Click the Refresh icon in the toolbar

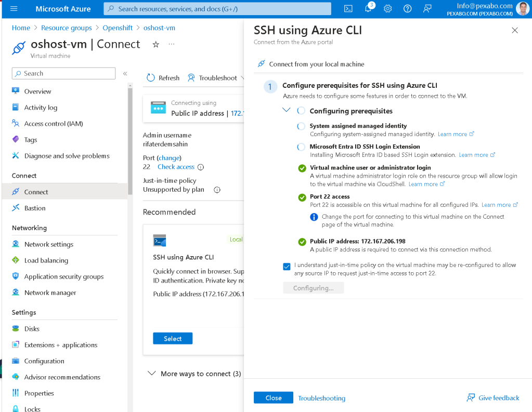coord(151,78)
